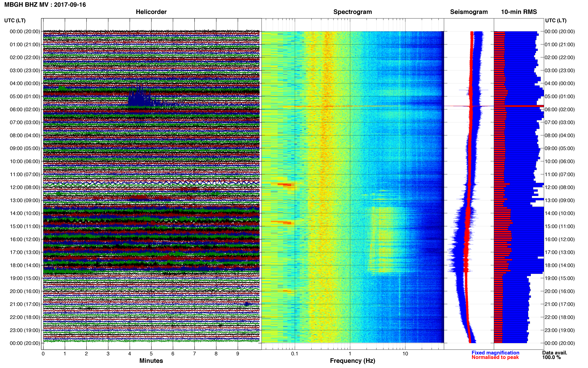Click the 'Data avail.' label
This screenshot has width=588, height=368.
tap(555, 353)
